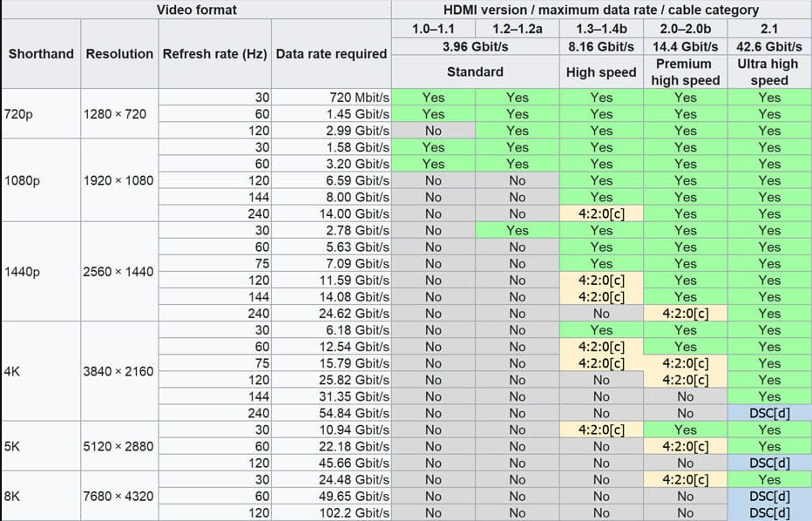Click the Ultra high speed category cell
Image resolution: width=812 pixels, height=521 pixels.
click(x=769, y=72)
